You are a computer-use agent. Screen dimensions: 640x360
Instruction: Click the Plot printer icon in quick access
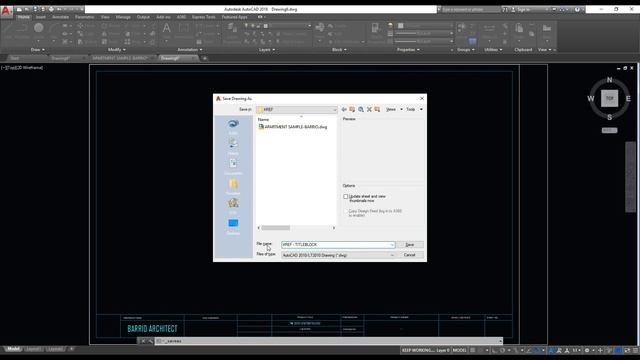point(51,9)
